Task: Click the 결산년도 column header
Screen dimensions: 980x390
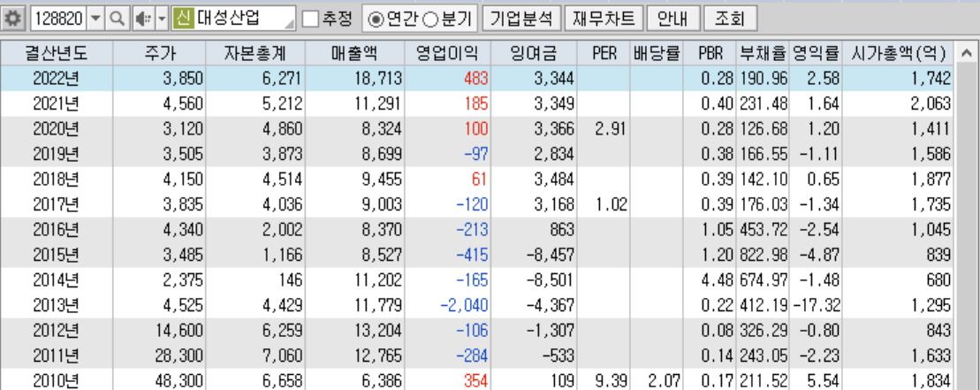Action: coord(57,54)
